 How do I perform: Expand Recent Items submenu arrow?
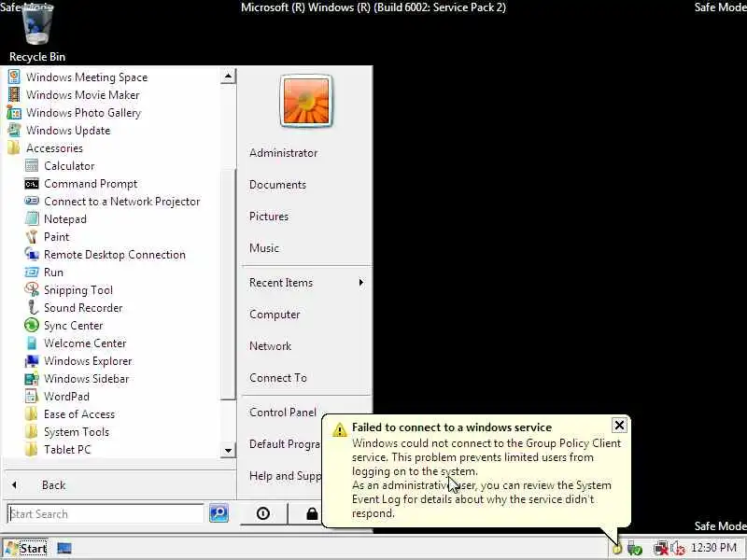361,283
